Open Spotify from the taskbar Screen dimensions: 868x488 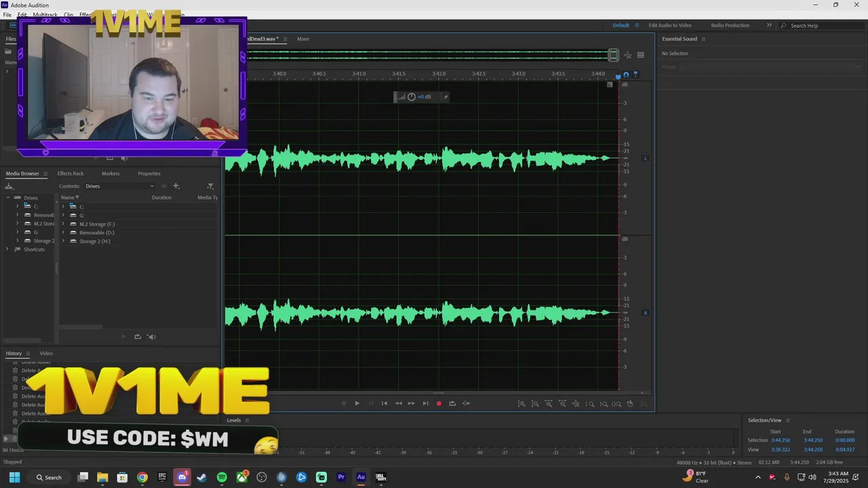tap(222, 477)
